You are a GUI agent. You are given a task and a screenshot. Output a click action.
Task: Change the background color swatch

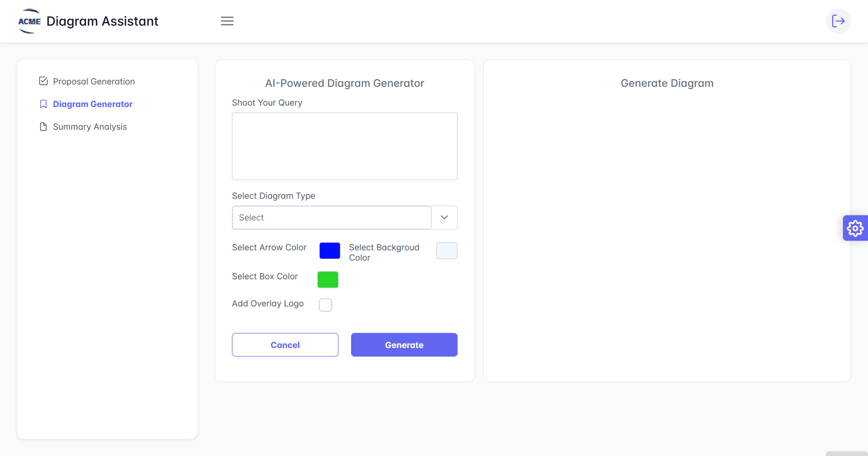pyautogui.click(x=446, y=251)
